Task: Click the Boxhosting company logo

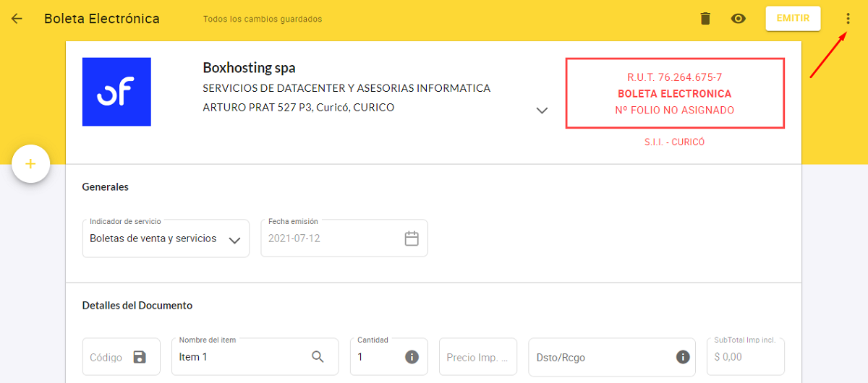Action: pyautogui.click(x=116, y=92)
